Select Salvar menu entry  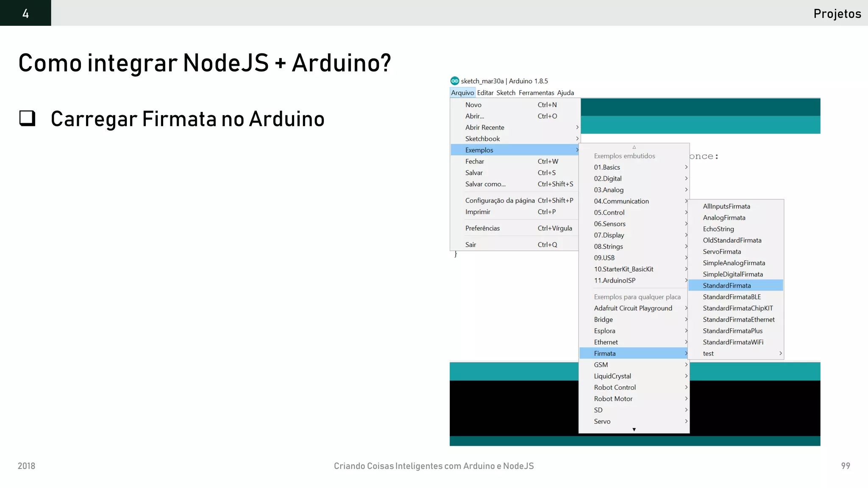point(515,173)
